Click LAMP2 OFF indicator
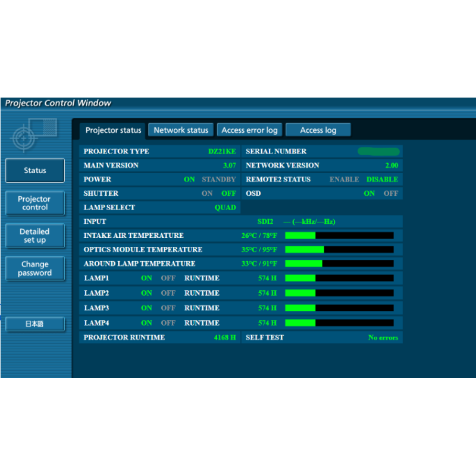Screen dimensions: 476x476 click(168, 293)
